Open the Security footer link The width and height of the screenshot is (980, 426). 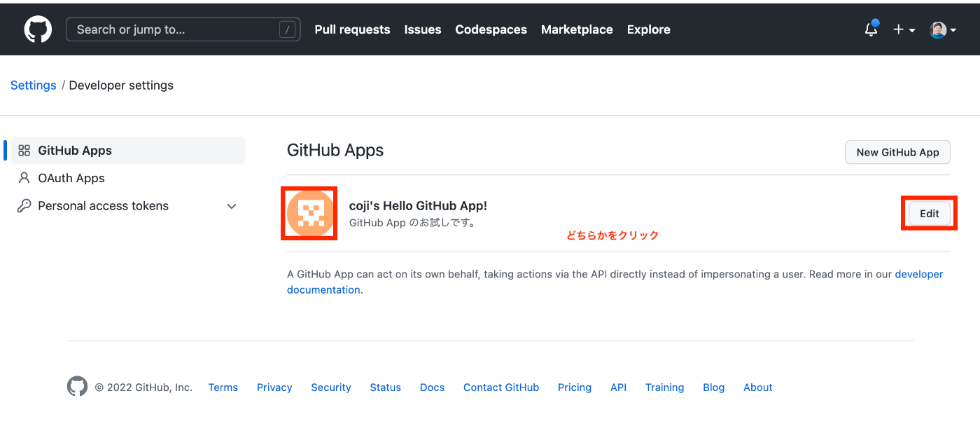(x=331, y=387)
